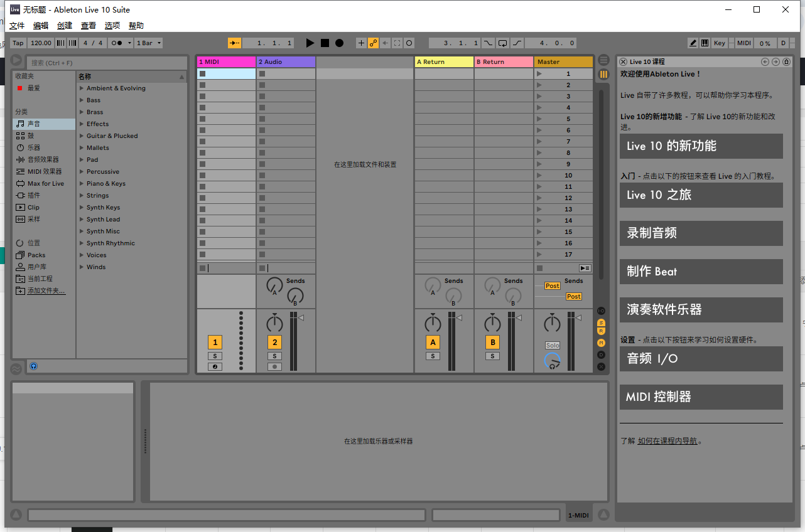
Task: Open the 创建 menu
Action: click(65, 26)
